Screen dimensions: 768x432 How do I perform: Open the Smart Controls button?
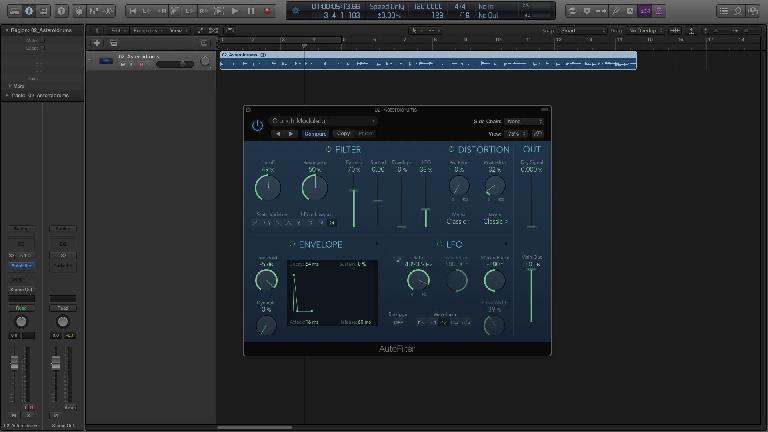click(79, 10)
